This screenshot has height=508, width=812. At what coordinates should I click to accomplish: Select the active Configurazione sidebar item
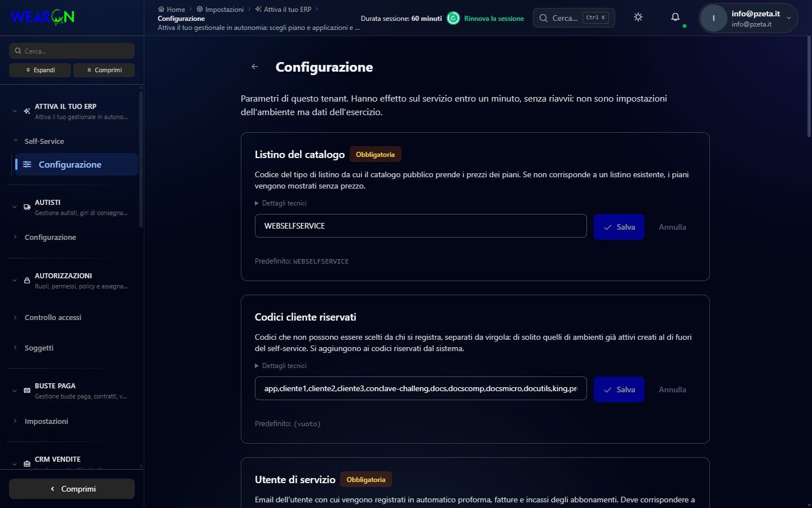click(77, 164)
